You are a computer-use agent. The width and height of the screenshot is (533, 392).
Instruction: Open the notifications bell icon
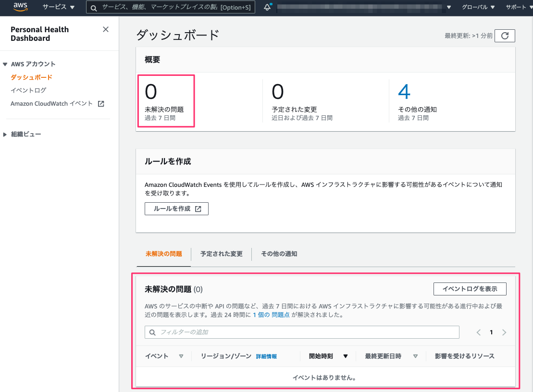[x=268, y=7]
